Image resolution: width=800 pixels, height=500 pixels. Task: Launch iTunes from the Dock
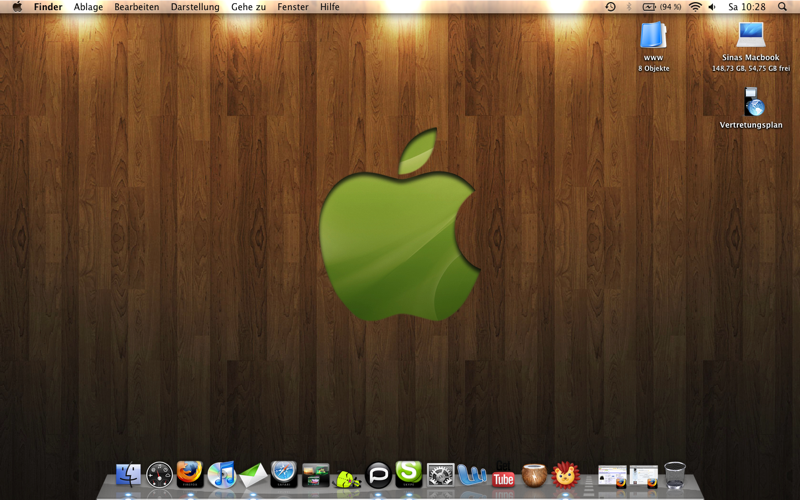[221, 474]
